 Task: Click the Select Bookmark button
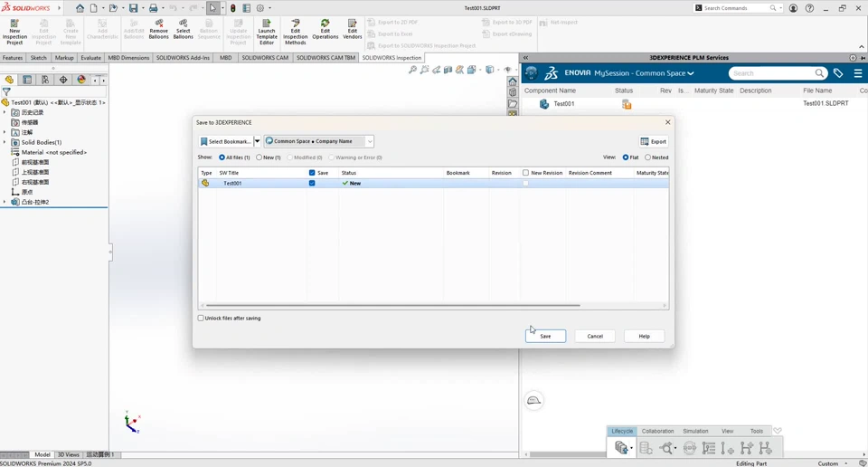click(225, 141)
